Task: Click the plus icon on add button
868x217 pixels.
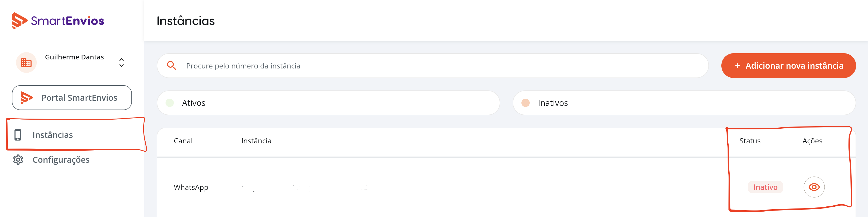Action: 738,66
